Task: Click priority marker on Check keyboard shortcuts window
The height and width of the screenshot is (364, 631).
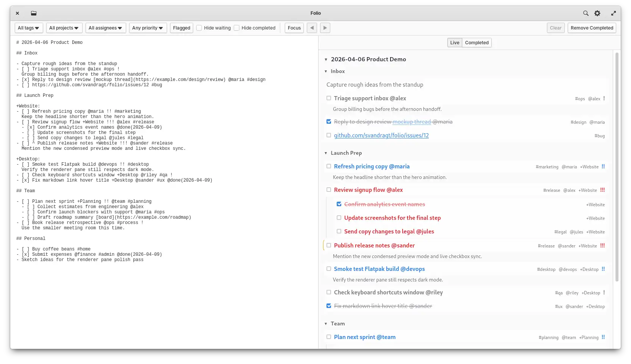Action: pos(604,293)
